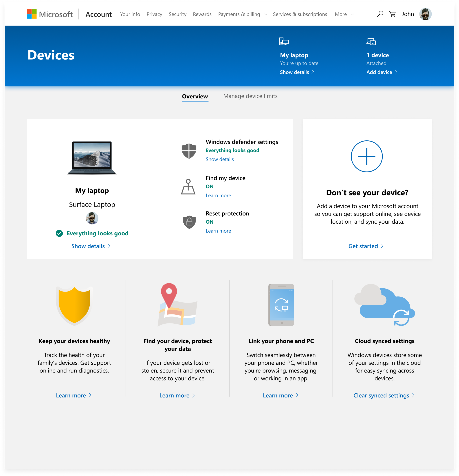Image resolution: width=459 pixels, height=476 pixels.
Task: Click the Windows defender settings heading
Action: [x=242, y=142]
